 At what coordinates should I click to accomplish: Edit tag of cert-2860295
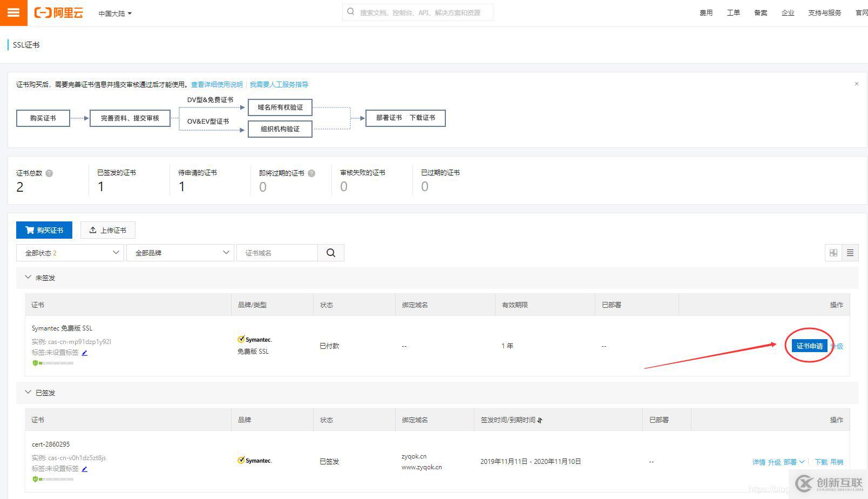pyautogui.click(x=84, y=469)
